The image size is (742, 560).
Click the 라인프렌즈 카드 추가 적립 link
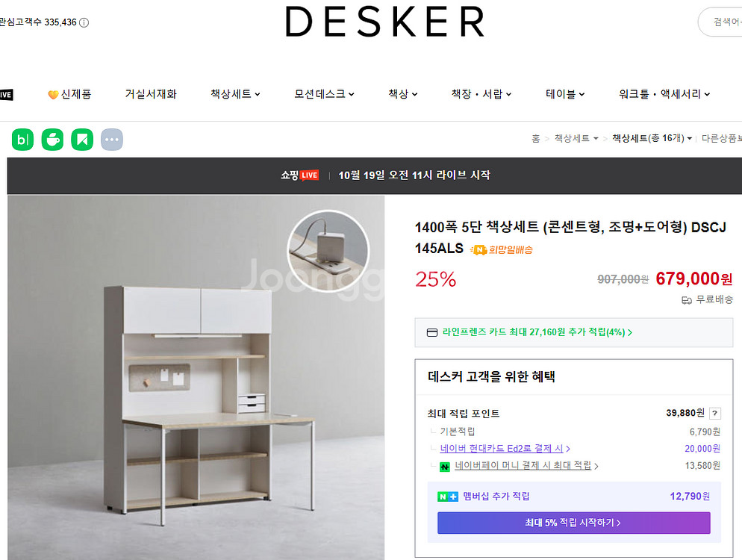tap(537, 332)
